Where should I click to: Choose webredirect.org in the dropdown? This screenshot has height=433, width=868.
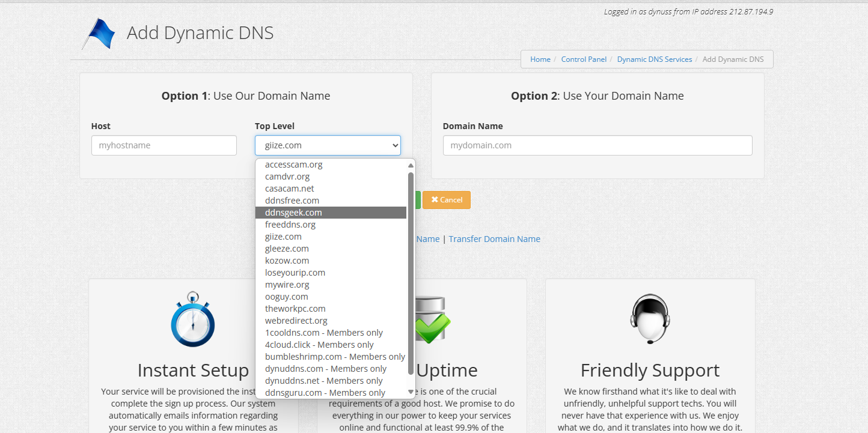coord(331,321)
